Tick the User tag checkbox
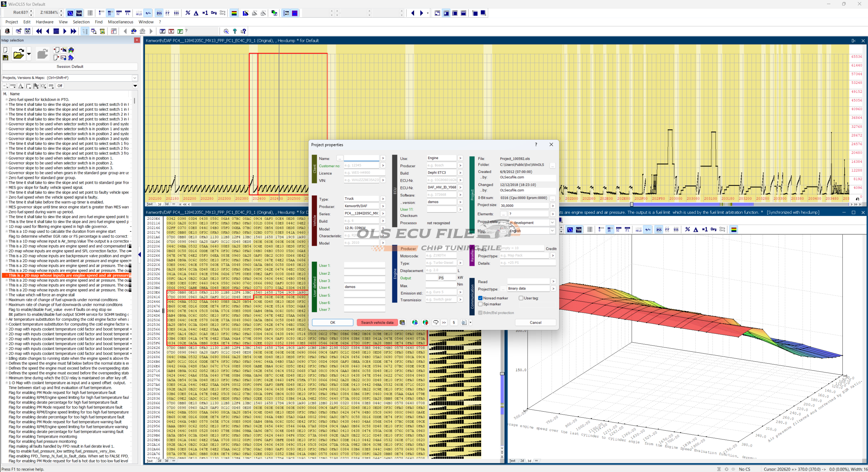 point(521,298)
